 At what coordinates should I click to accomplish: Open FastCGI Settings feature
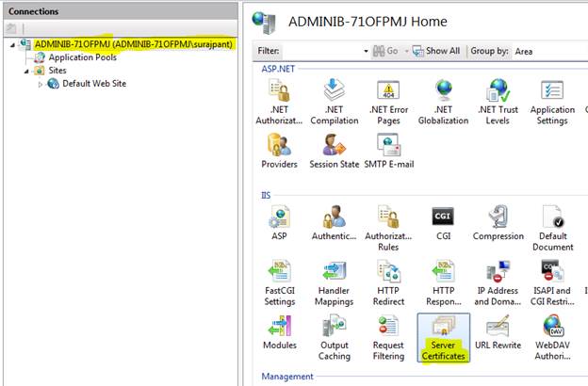pyautogui.click(x=279, y=283)
